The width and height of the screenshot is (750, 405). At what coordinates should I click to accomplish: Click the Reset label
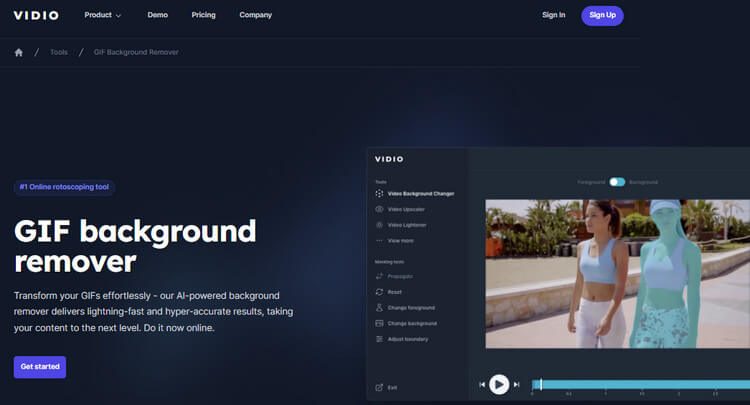(395, 292)
